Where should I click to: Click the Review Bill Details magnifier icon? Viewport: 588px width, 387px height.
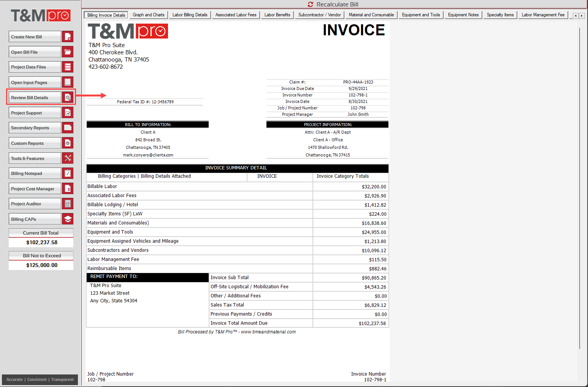[68, 97]
